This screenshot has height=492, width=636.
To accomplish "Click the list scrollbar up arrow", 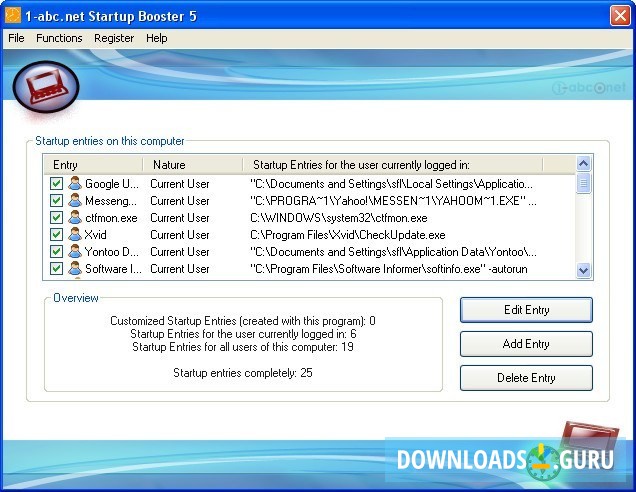I will tap(583, 164).
